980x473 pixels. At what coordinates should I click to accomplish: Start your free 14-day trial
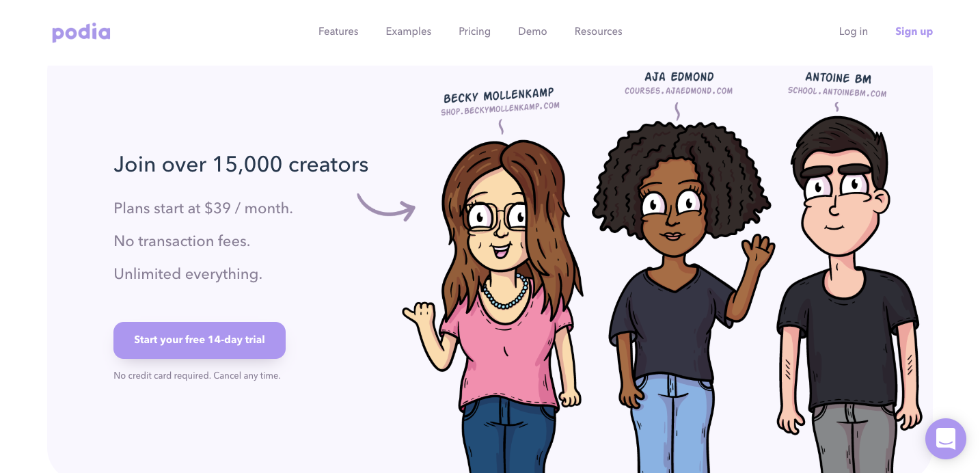(200, 340)
